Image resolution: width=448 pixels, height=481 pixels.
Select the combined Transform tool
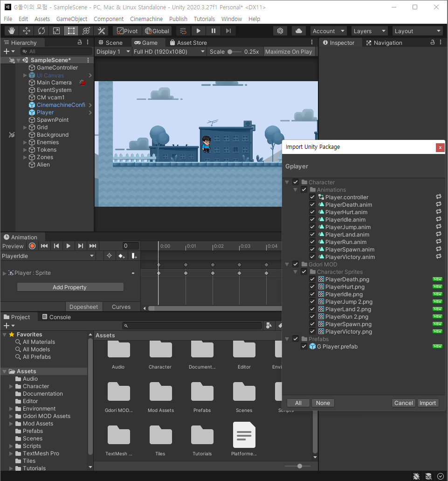coord(86,31)
